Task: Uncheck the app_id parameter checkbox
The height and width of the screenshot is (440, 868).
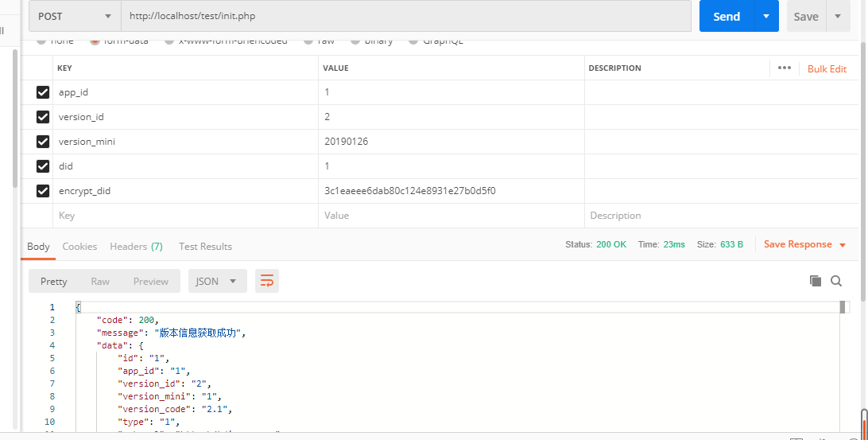Action: coord(43,92)
